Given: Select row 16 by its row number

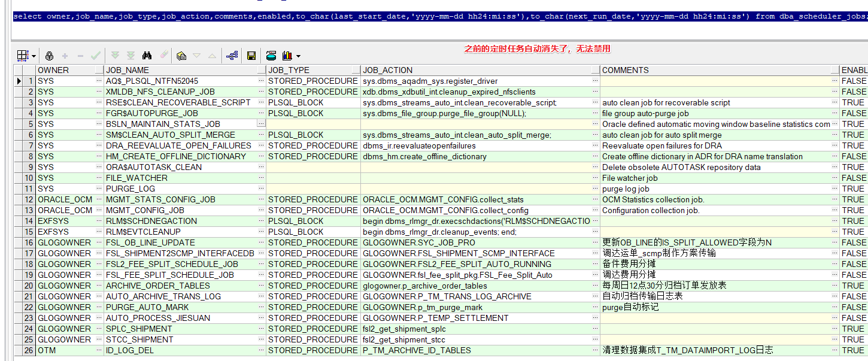Looking at the screenshot, I should pyautogui.click(x=29, y=242).
